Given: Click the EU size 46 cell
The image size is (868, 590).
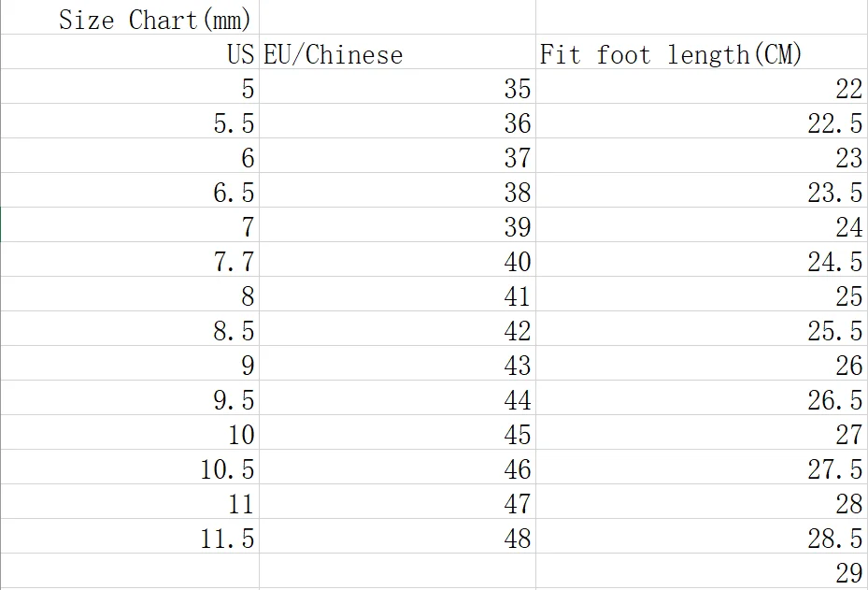Looking at the screenshot, I should [397, 467].
